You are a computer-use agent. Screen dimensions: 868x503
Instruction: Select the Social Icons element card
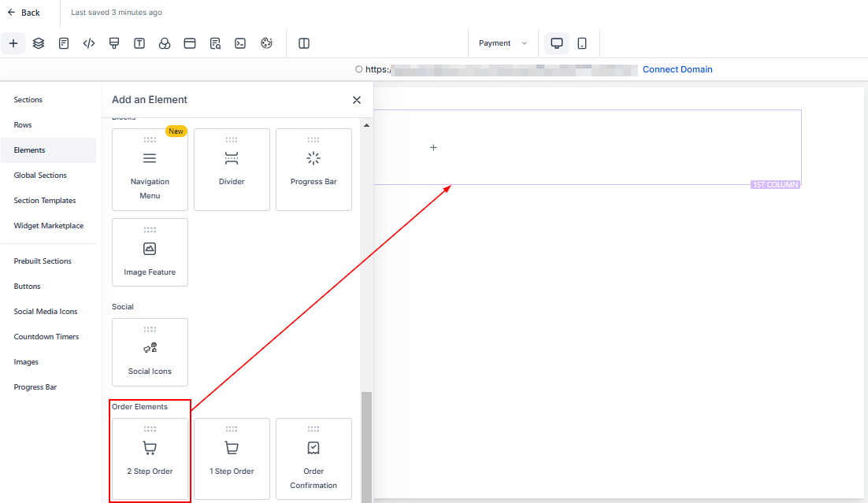150,352
